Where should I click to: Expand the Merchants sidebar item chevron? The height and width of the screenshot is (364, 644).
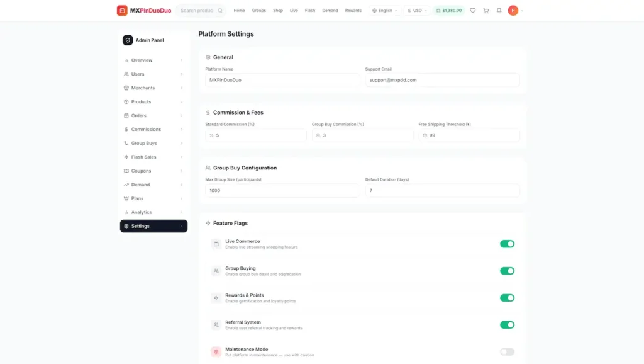coord(182,88)
